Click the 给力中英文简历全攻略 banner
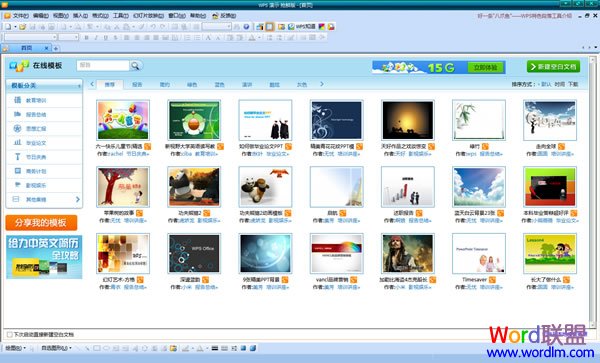This screenshot has height=363, width=600. [x=44, y=257]
